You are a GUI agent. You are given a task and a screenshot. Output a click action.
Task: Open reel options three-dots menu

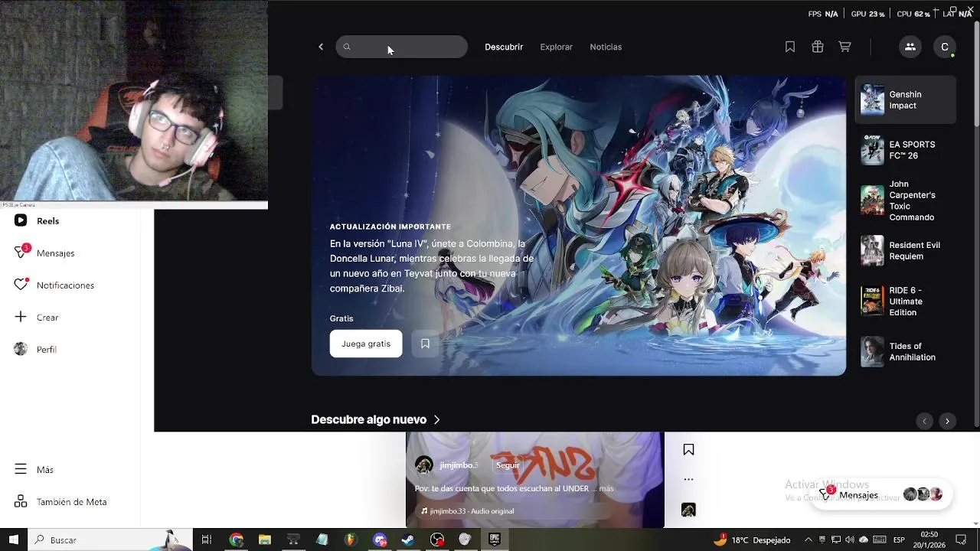[688, 479]
